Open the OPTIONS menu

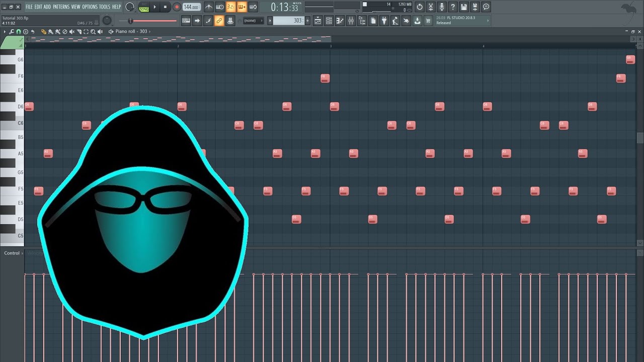point(90,7)
